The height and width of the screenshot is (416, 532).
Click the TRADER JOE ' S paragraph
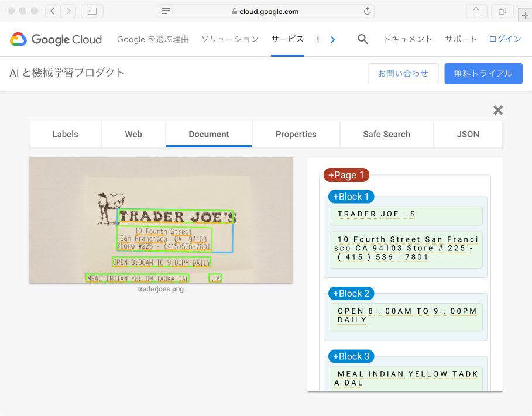point(406,215)
